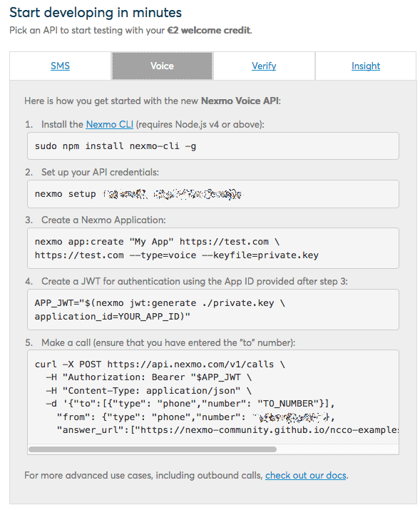Click the answer_url line in curl code

point(227,430)
